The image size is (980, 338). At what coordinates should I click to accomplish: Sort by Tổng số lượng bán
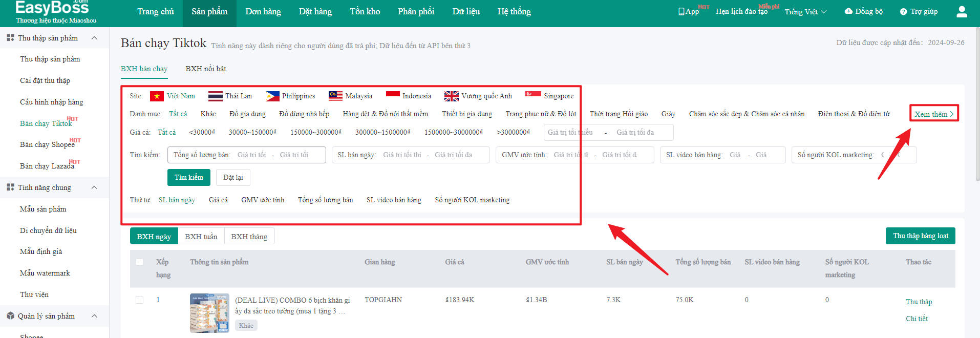tap(326, 200)
